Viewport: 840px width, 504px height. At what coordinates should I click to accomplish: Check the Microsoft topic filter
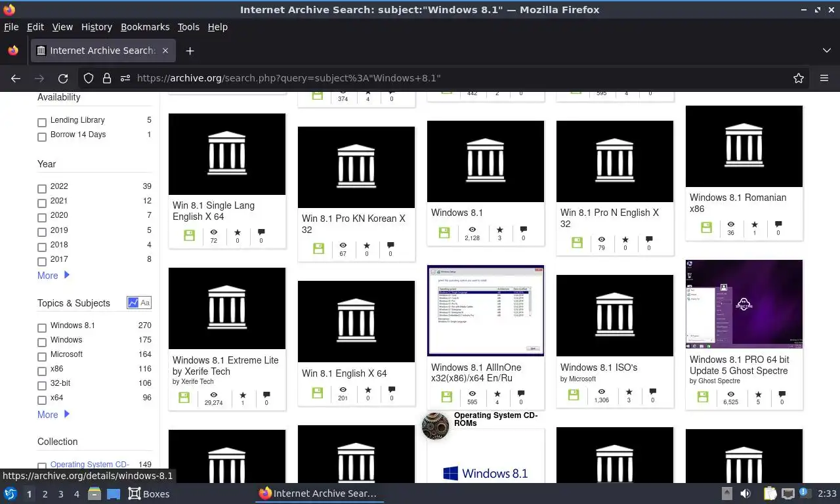42,357
